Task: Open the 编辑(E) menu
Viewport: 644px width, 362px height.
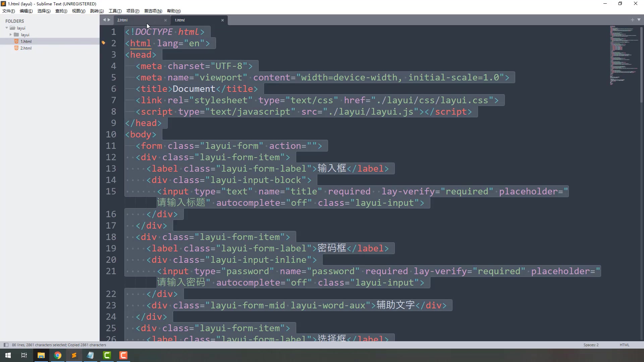Action: click(x=26, y=11)
